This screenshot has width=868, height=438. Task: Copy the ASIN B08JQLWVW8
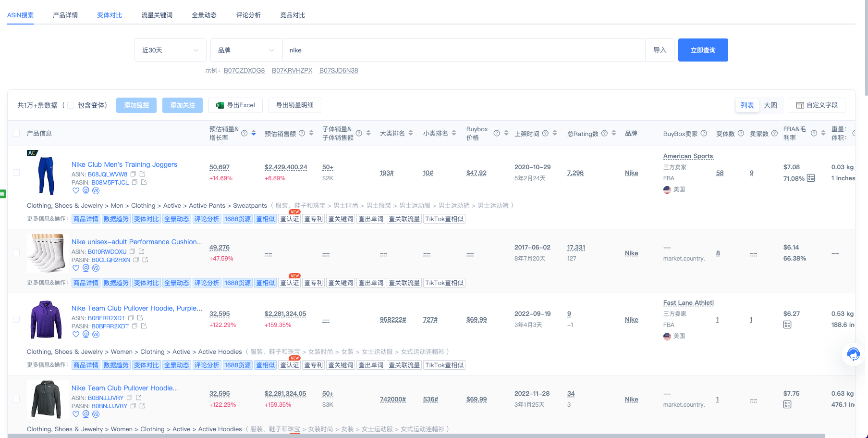133,174
